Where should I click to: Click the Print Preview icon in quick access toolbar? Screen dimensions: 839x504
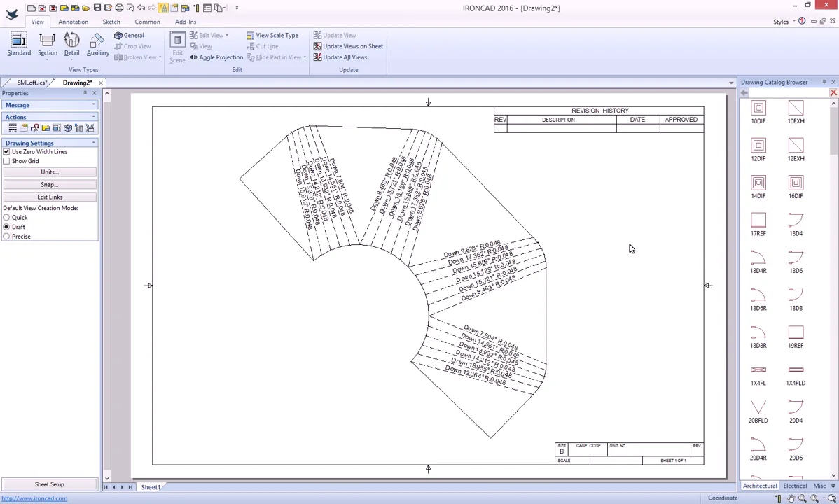tap(130, 8)
